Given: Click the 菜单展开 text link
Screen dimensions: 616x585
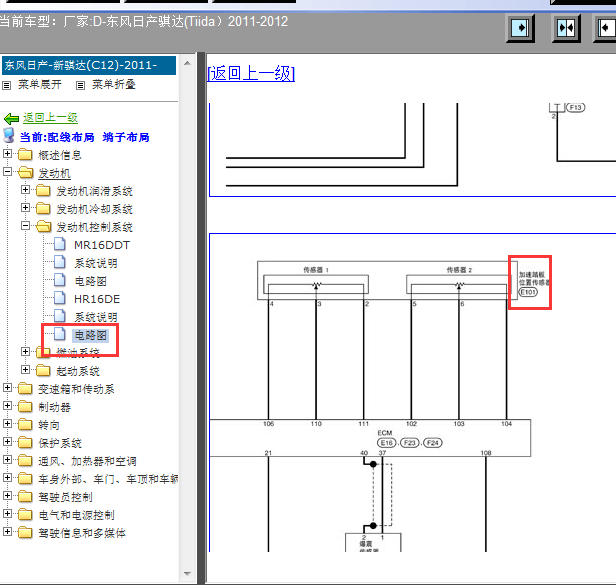Looking at the screenshot, I should tap(40, 84).
